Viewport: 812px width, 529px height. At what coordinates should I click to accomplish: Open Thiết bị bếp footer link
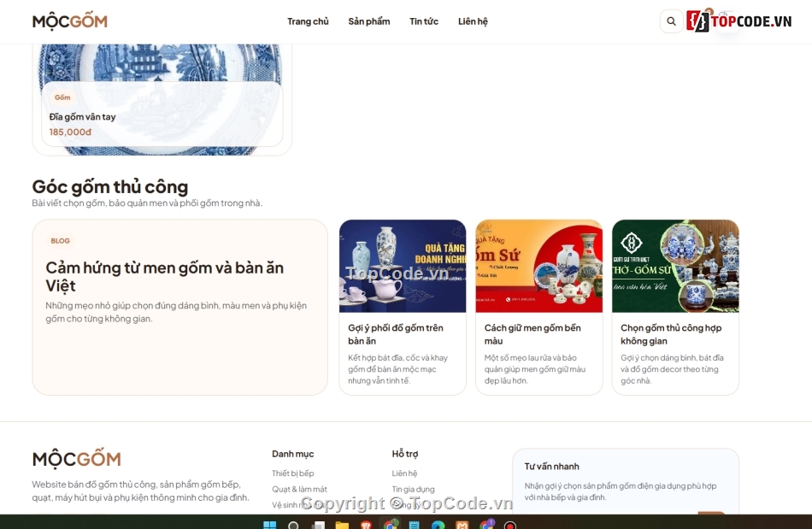(x=292, y=473)
